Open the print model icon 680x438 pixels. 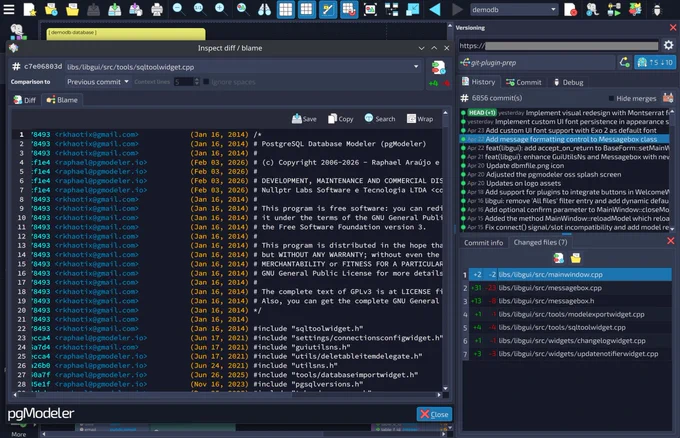tap(157, 9)
